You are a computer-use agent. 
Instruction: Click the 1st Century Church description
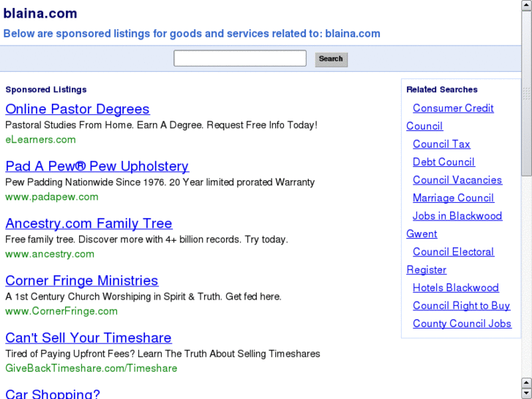[x=143, y=297]
